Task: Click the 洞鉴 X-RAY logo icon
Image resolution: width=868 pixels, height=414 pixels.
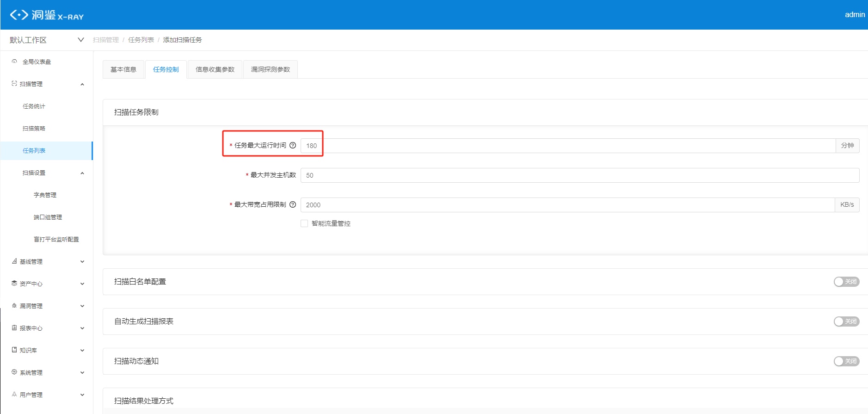Action: pos(19,15)
